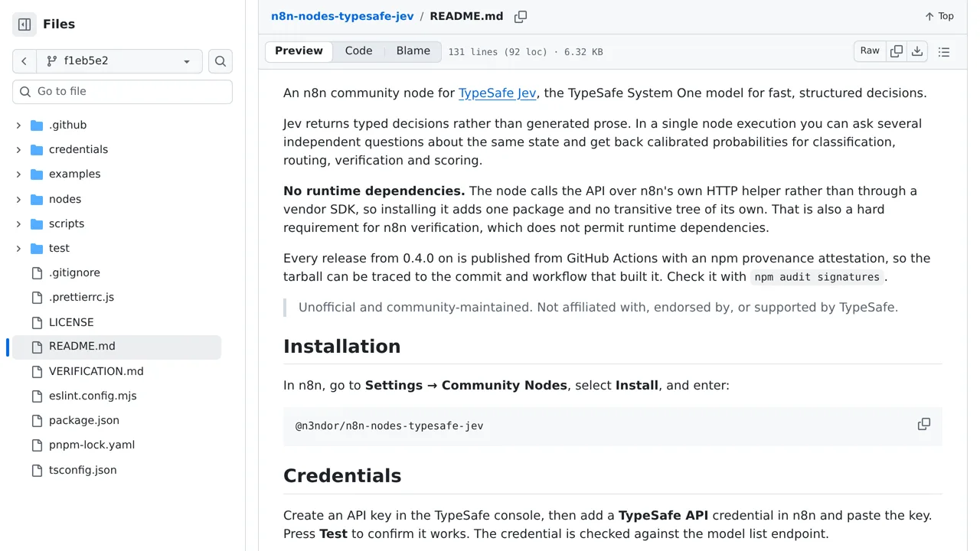This screenshot has height=551, width=980.
Task: Open the .prettierrc.js file
Action: coord(81,297)
